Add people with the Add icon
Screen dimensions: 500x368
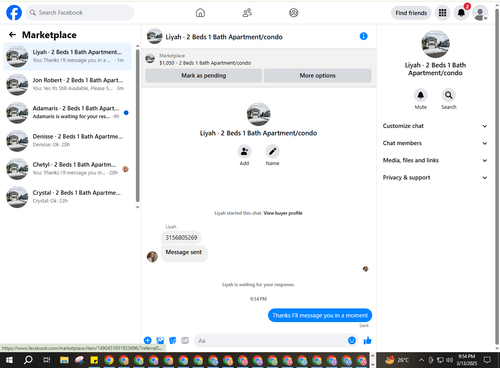coord(244,152)
